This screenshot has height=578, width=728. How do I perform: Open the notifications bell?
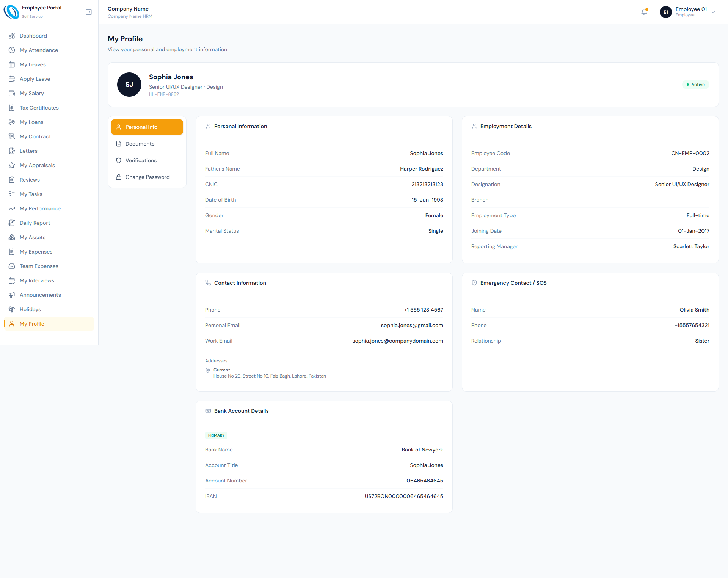coord(644,12)
